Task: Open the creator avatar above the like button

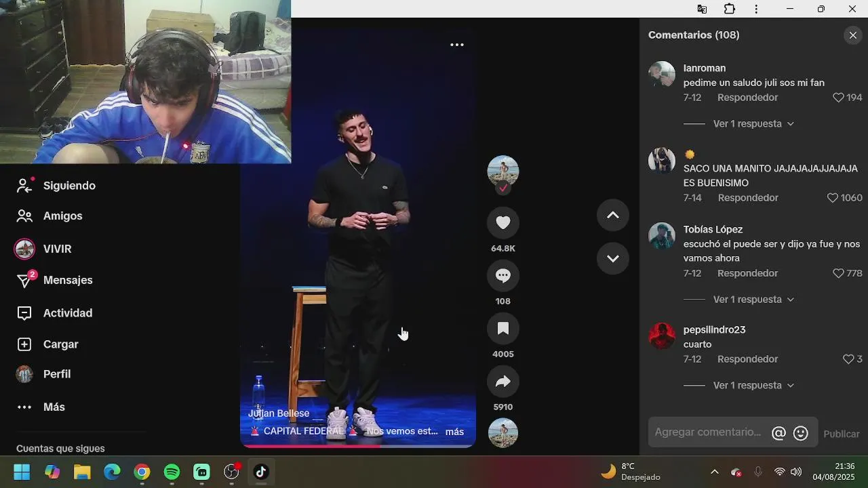Action: point(503,171)
